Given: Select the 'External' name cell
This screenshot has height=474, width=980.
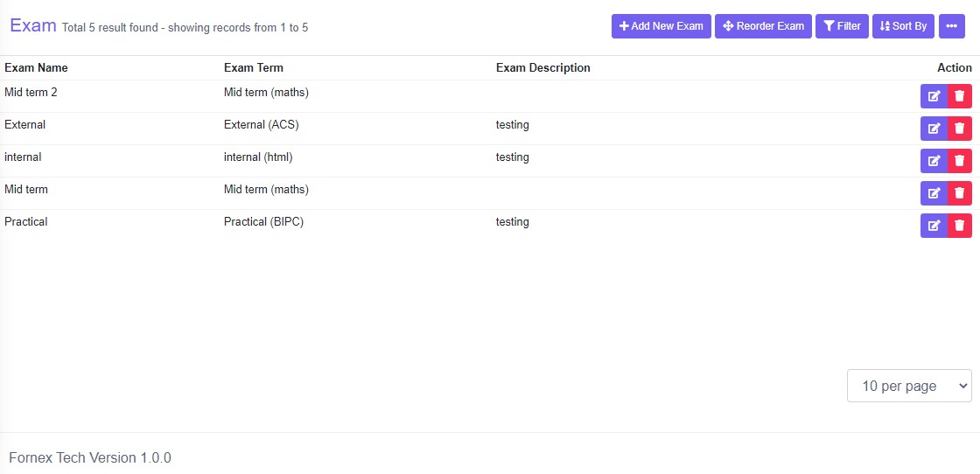Looking at the screenshot, I should pyautogui.click(x=25, y=125).
